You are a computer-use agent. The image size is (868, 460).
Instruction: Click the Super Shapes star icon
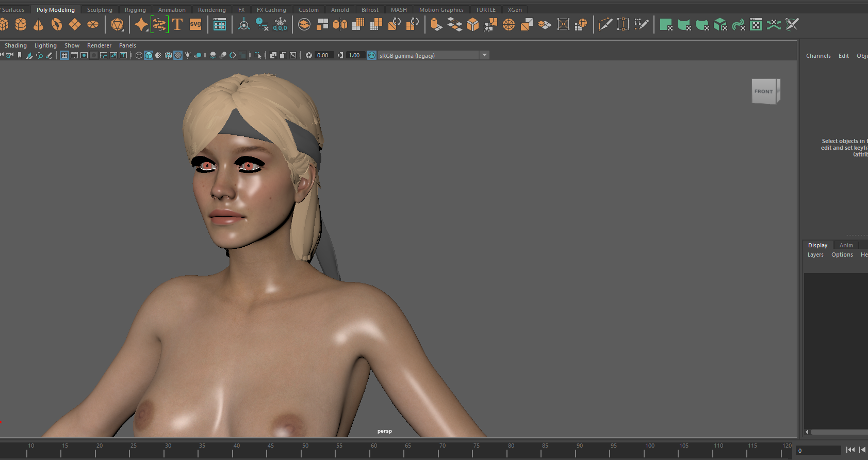(141, 24)
